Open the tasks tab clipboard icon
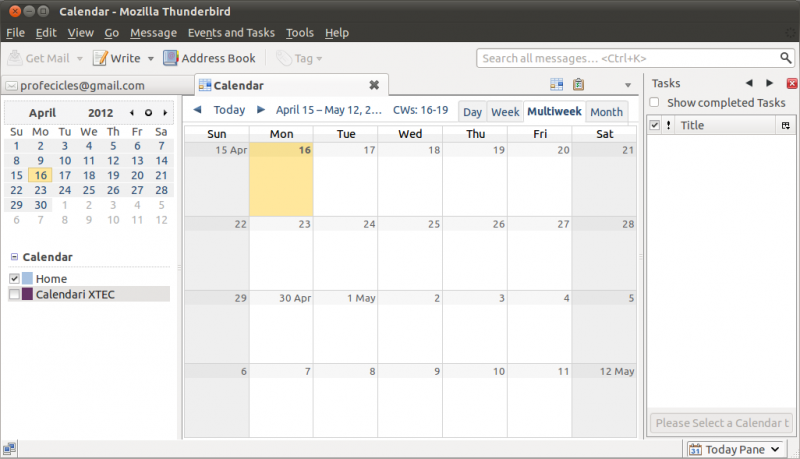This screenshot has width=800, height=459. [579, 85]
